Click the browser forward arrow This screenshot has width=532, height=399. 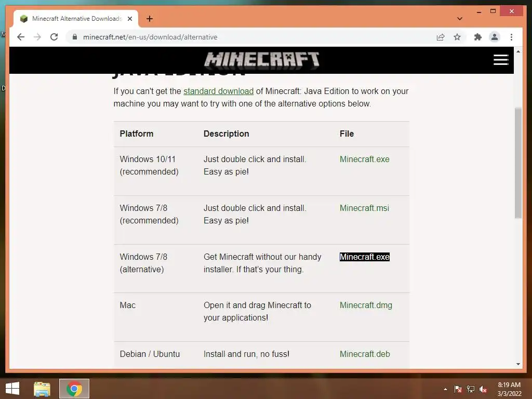37,37
